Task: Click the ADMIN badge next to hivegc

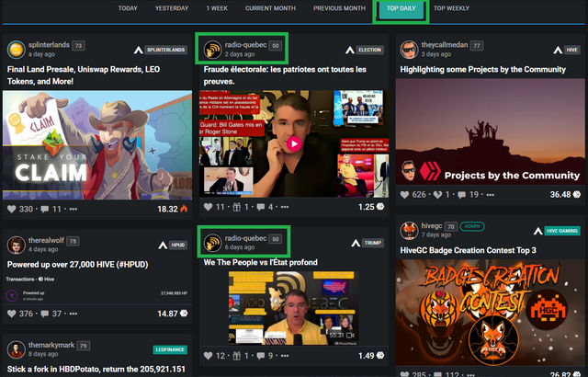Action: [472, 226]
